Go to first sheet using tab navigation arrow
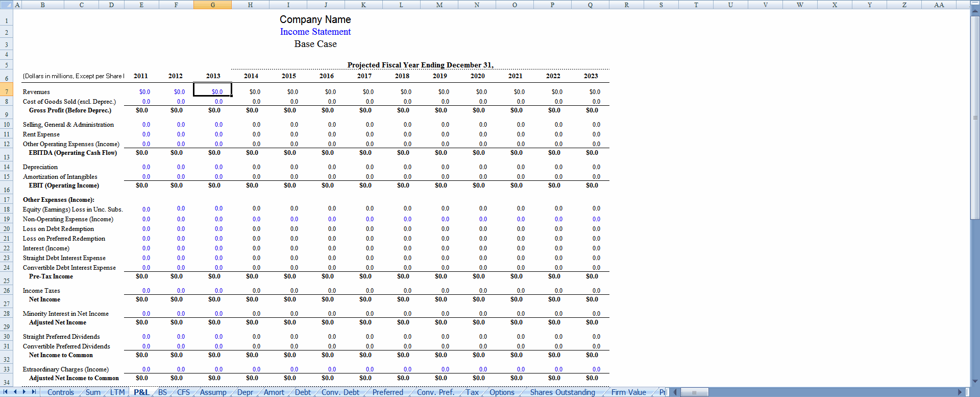980x397 pixels. [6, 392]
